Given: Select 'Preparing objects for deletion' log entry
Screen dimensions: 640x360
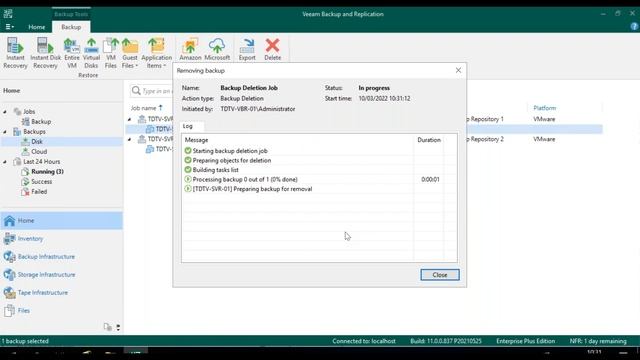Looking at the screenshot, I should [231, 160].
